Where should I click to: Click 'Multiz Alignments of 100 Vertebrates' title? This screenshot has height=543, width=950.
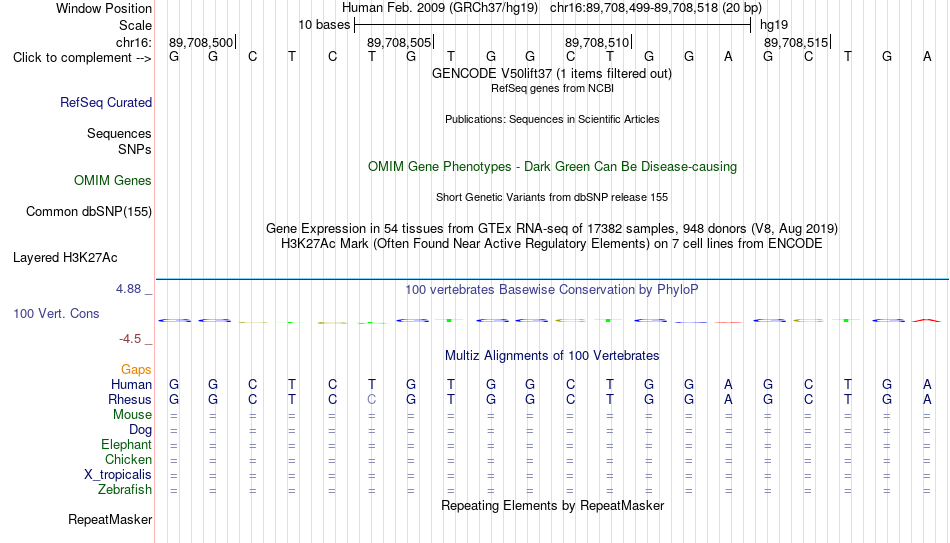[552, 355]
